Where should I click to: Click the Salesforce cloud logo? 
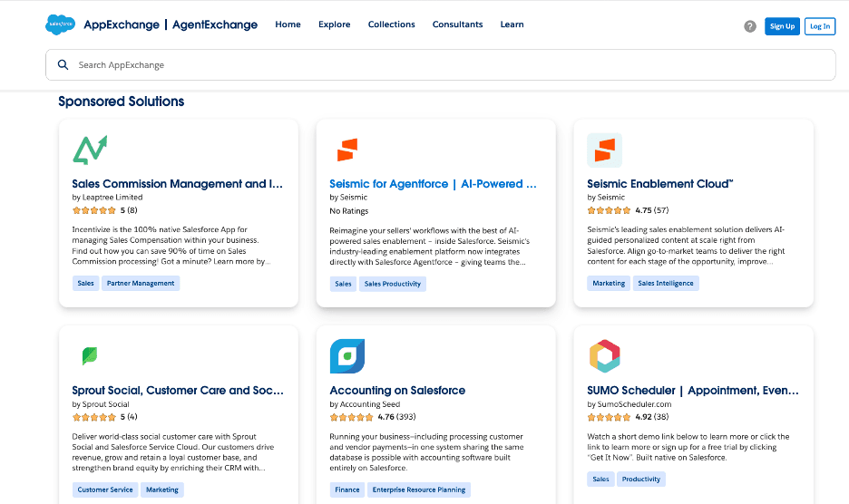(60, 25)
